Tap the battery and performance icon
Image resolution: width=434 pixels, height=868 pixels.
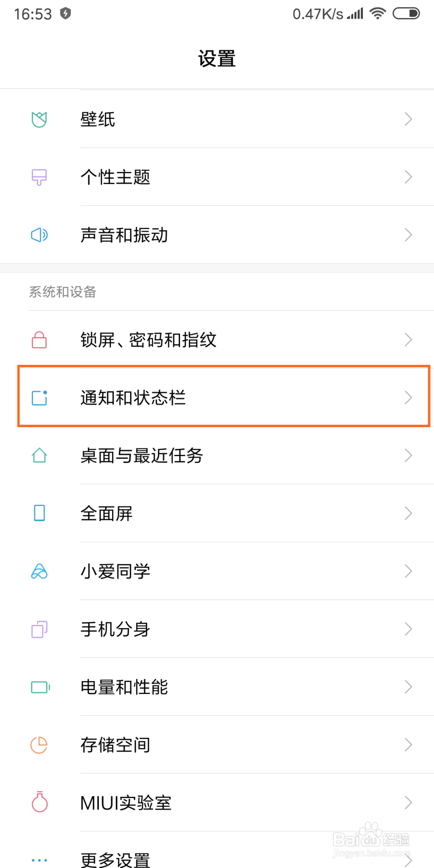(40, 687)
